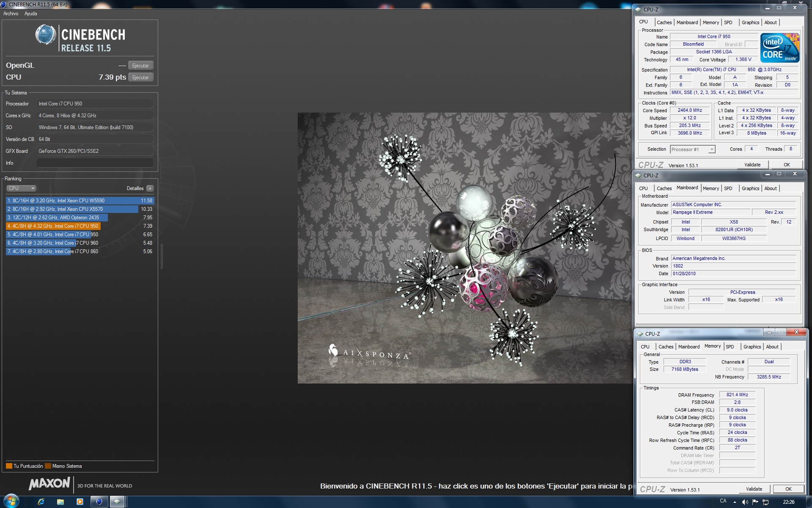This screenshot has width=812, height=508.
Task: Open the network status tray icon
Action: pyautogui.click(x=765, y=502)
